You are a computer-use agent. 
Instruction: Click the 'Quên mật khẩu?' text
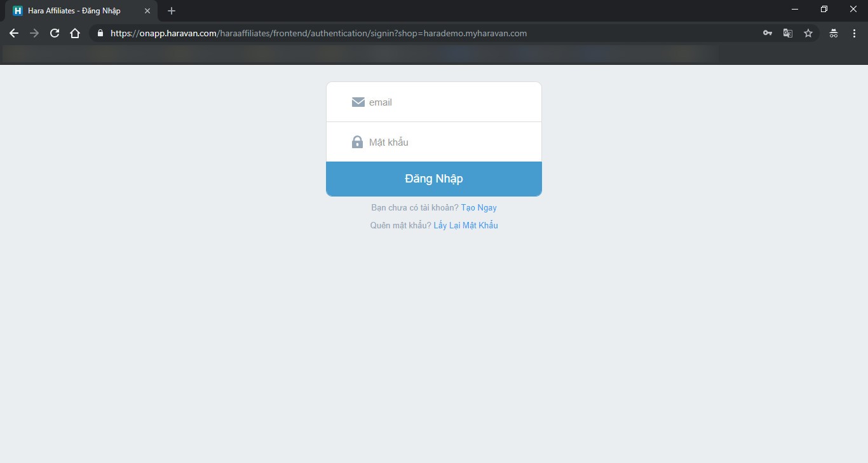[401, 226]
